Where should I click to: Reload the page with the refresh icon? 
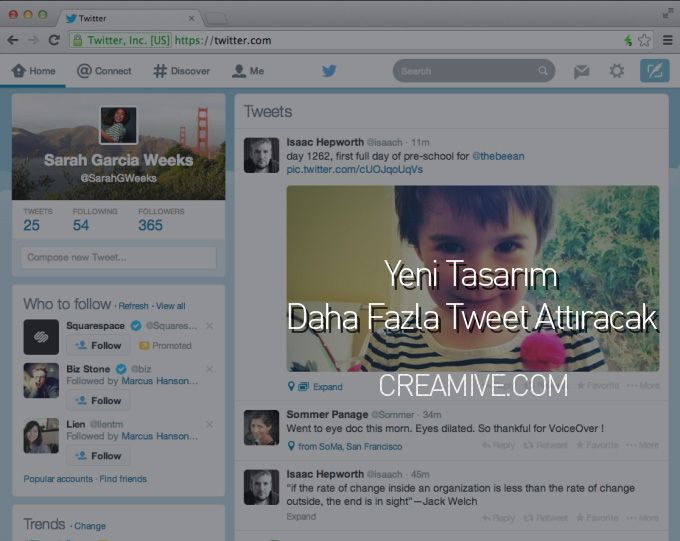[x=54, y=40]
